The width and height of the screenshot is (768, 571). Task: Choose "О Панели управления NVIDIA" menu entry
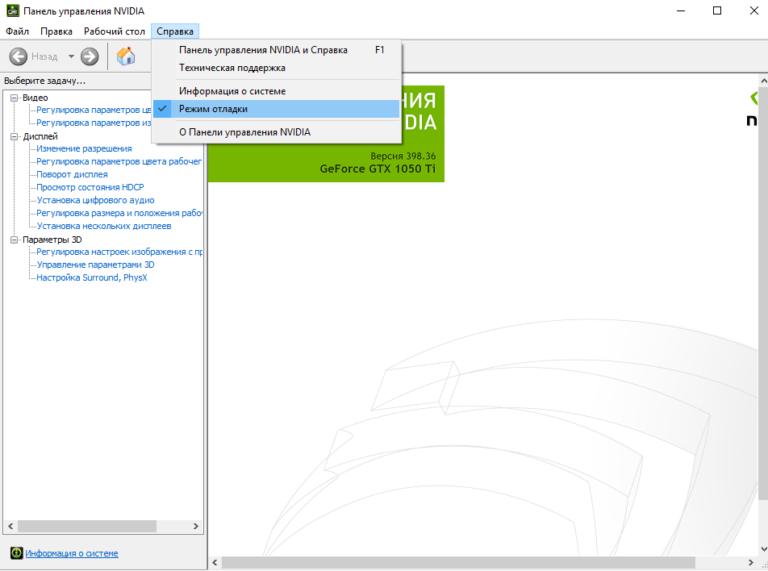pos(244,131)
